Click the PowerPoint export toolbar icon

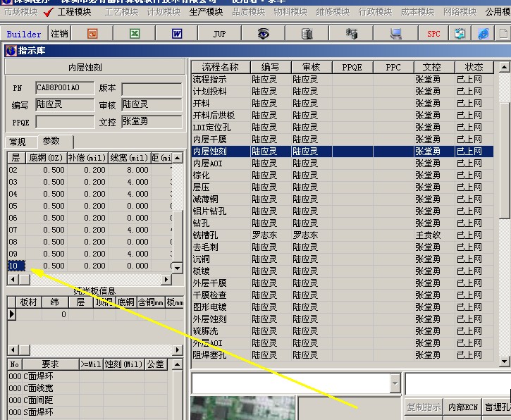92,34
